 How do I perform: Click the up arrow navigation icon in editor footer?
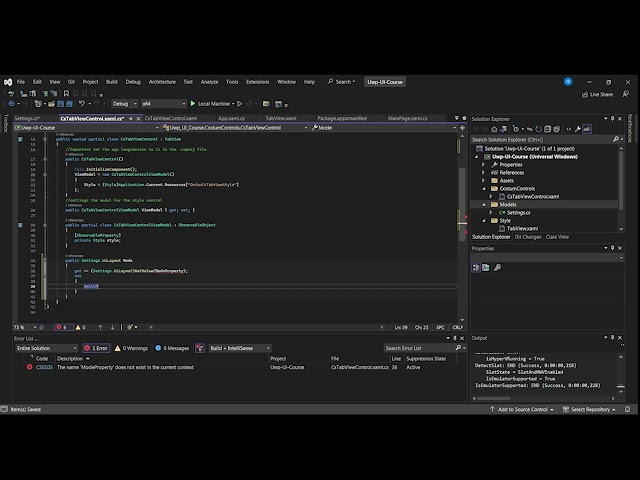[100, 327]
